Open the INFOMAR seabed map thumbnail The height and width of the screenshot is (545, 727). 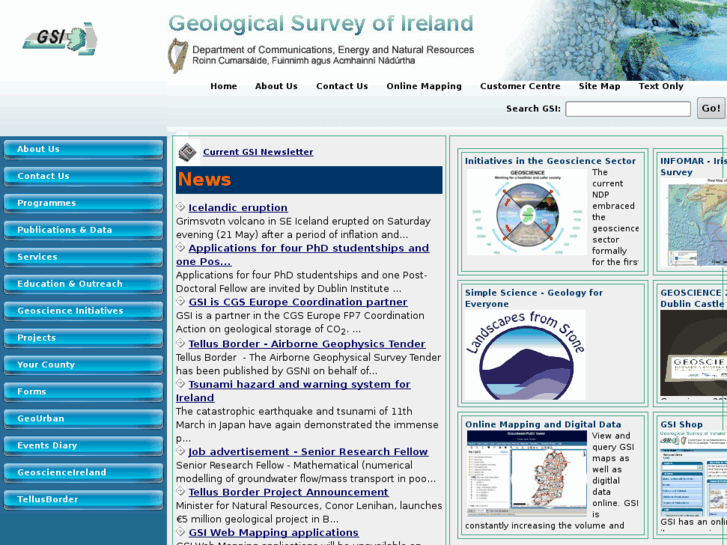point(694,223)
